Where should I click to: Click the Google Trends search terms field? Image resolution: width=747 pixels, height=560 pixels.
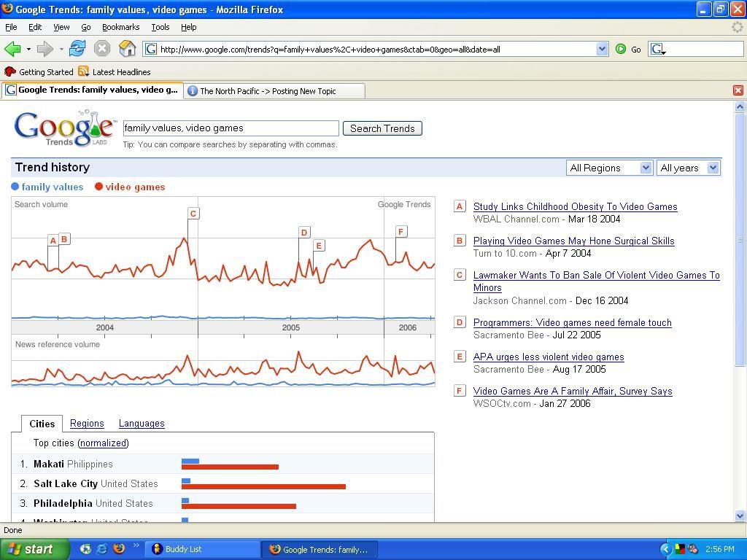click(x=231, y=128)
